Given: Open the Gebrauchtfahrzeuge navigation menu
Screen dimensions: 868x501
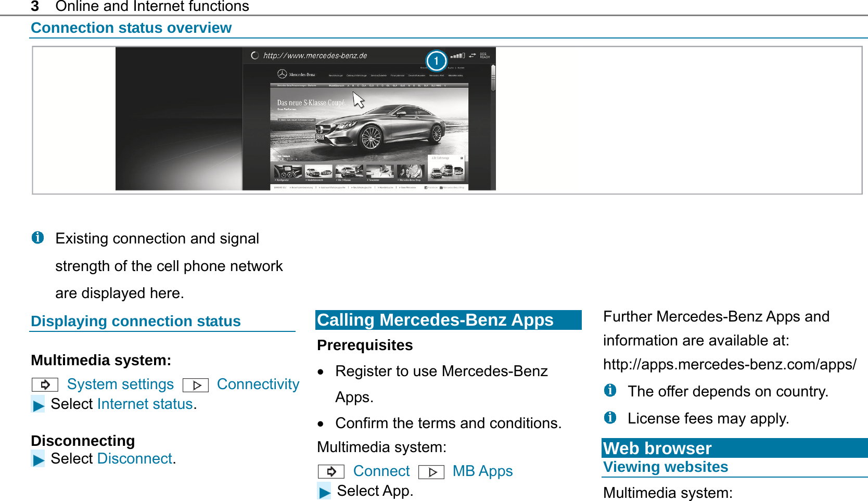Looking at the screenshot, I should click(356, 75).
